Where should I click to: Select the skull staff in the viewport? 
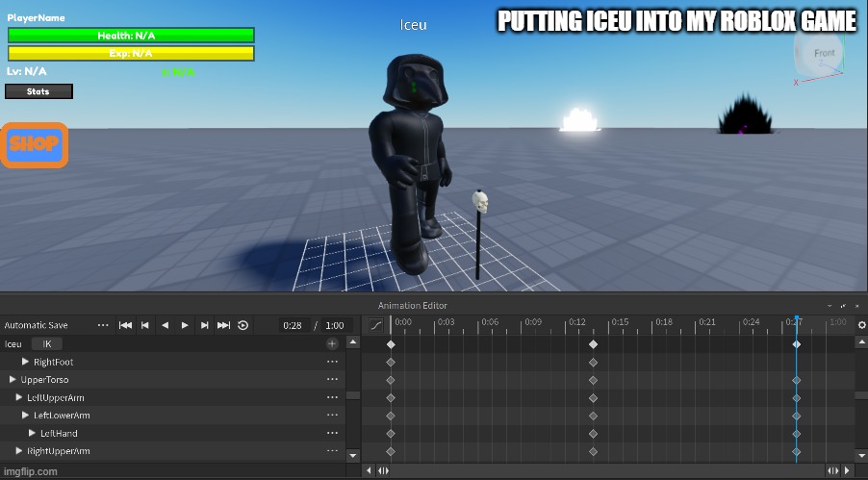pos(479,234)
